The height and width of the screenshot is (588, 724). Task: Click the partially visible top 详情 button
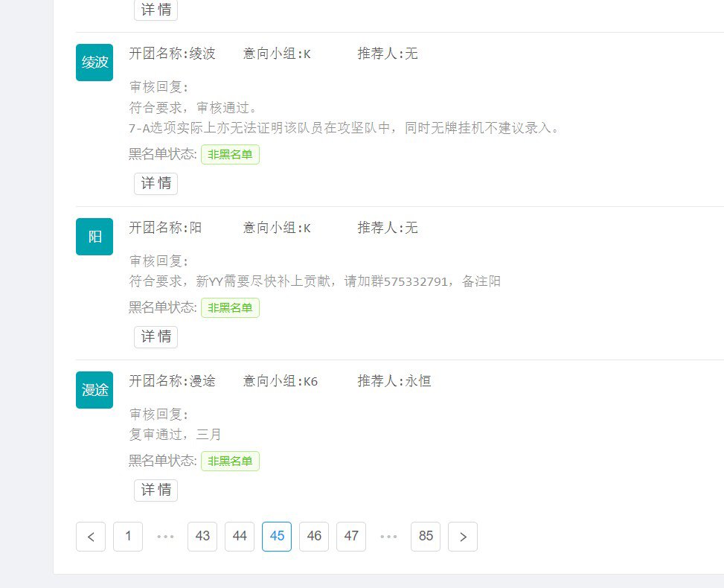156,9
